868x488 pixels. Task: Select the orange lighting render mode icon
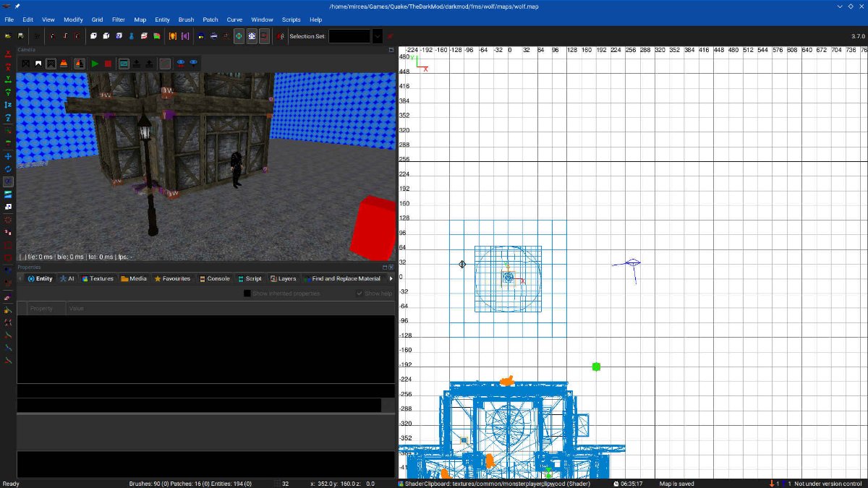[x=64, y=64]
